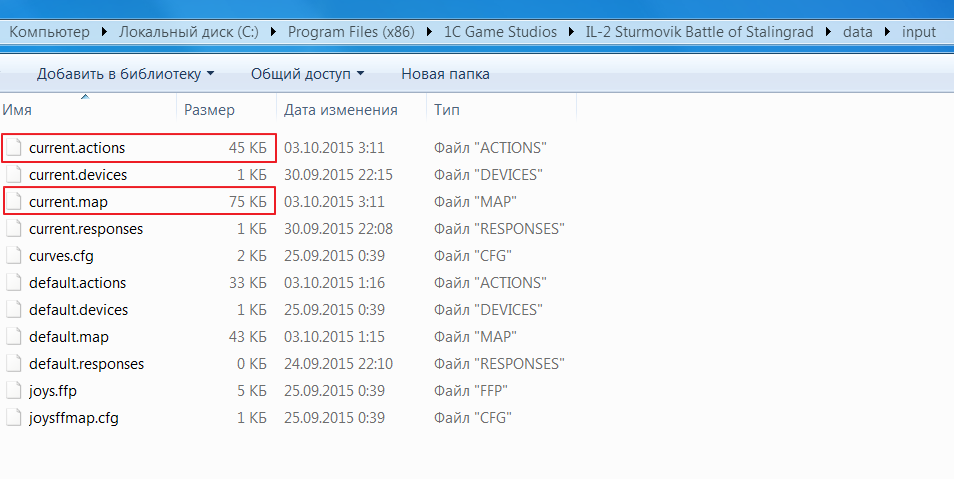Expand breadcrumb arrow after IL-2 Sturmovik Battle of Stalingrad

(828, 32)
